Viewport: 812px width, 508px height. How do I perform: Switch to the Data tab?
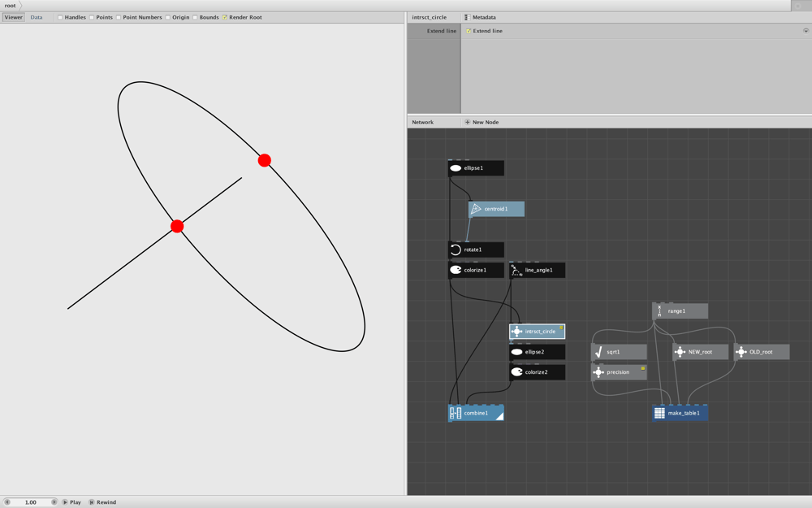pyautogui.click(x=37, y=17)
